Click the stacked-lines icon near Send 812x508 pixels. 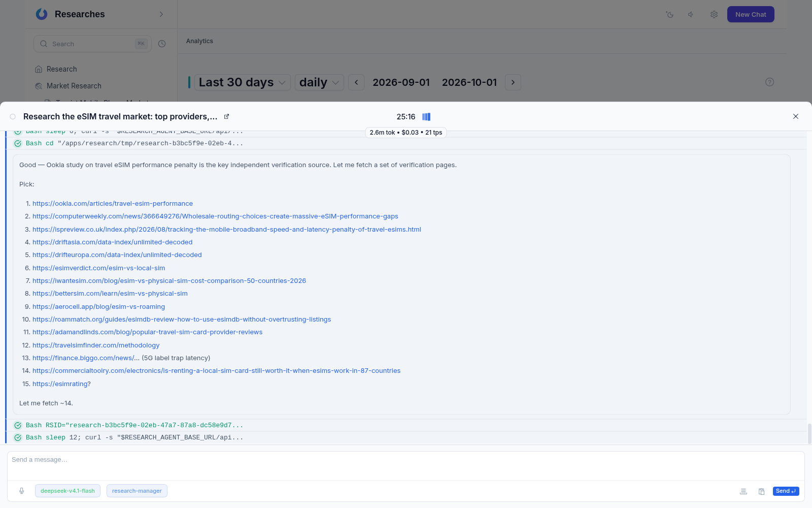point(743,491)
